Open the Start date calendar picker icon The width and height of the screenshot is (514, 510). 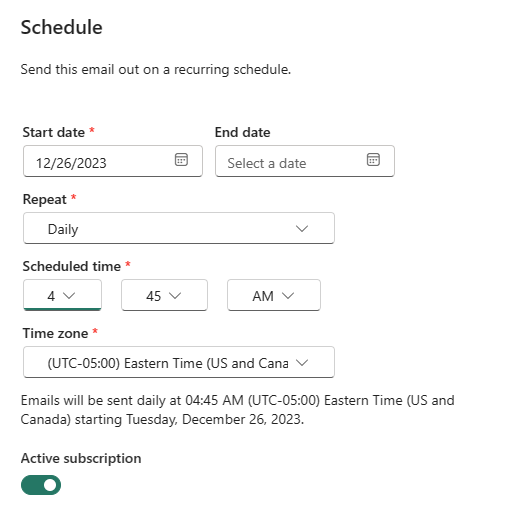tap(181, 159)
